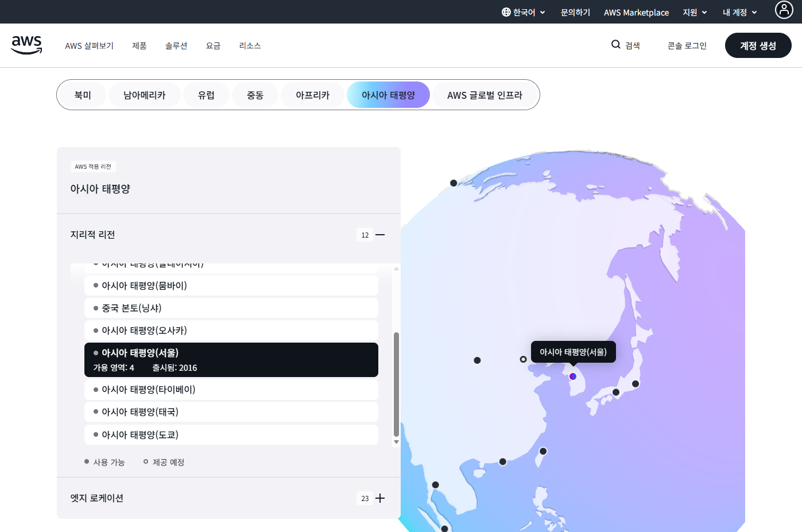Switch to the 유럽 tab
The image size is (802, 532).
click(206, 95)
